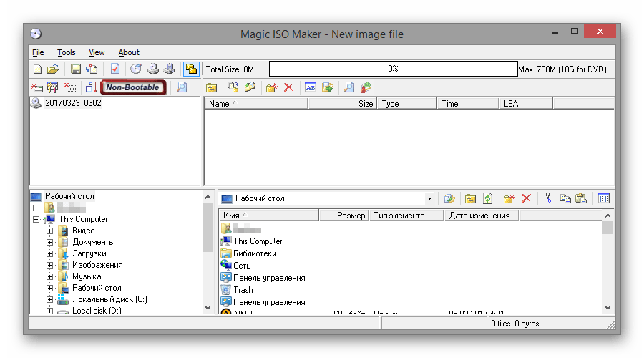Click the new folder icon in image toolbar
The image size is (644, 358).
[x=271, y=87]
